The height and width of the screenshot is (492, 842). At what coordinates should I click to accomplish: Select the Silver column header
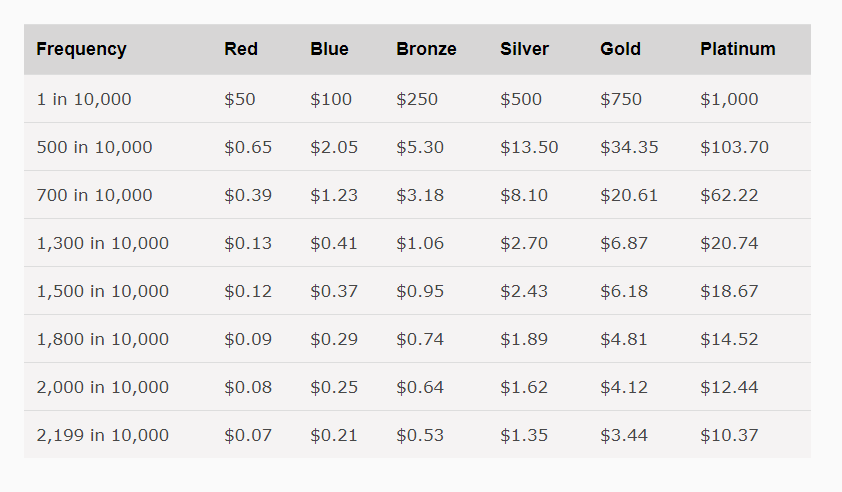click(x=524, y=49)
